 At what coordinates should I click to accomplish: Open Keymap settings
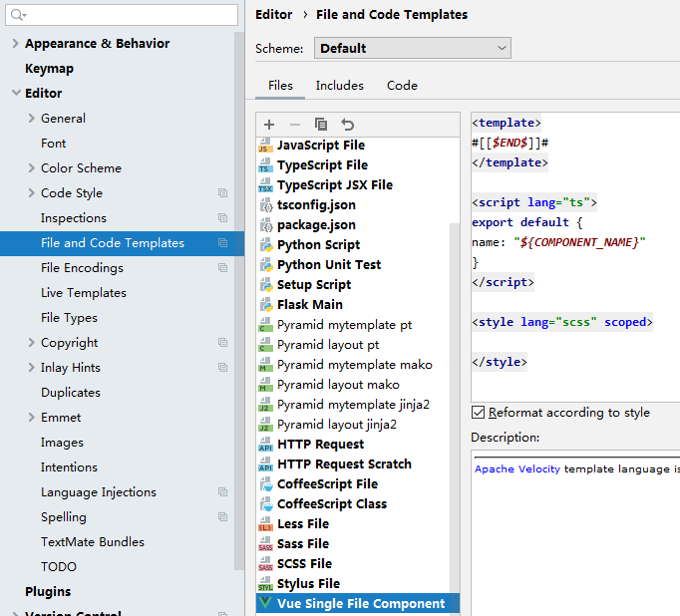50,69
